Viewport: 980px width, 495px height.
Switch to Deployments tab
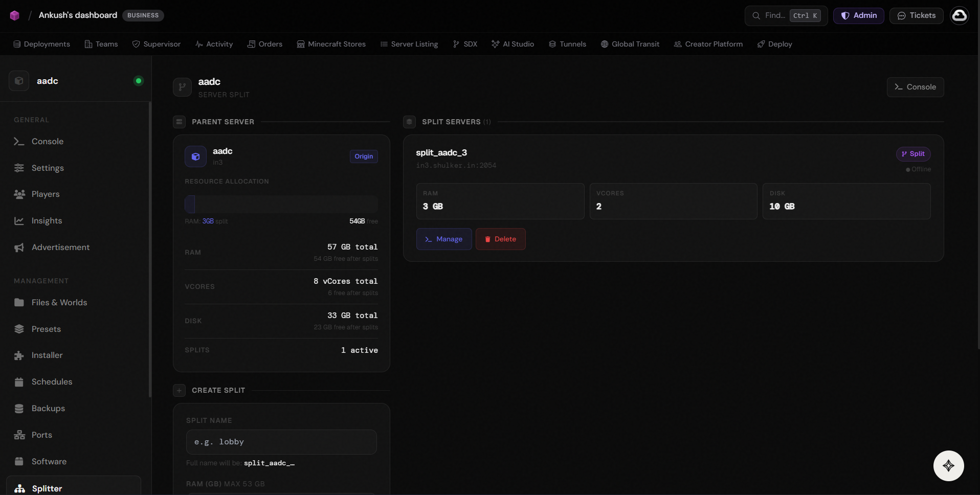(41, 44)
